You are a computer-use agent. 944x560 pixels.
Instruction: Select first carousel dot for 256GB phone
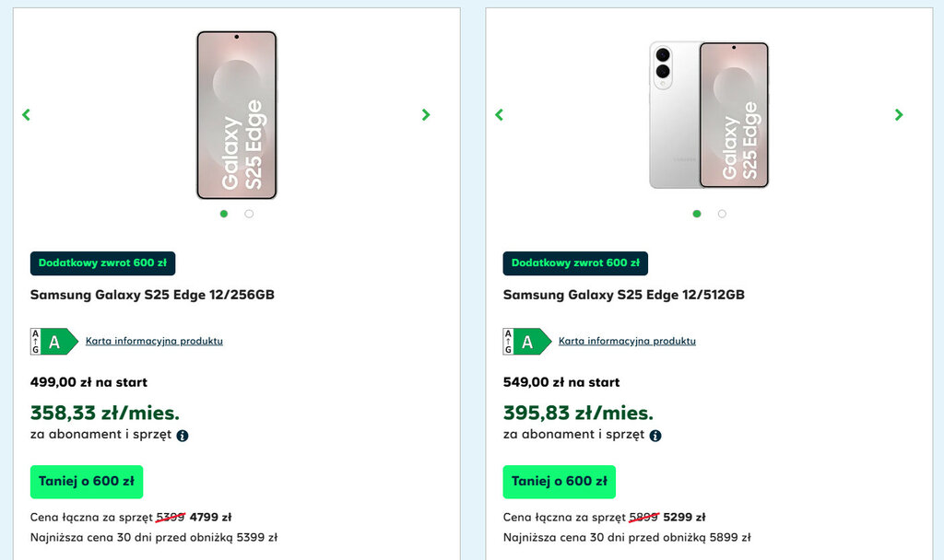tap(224, 214)
